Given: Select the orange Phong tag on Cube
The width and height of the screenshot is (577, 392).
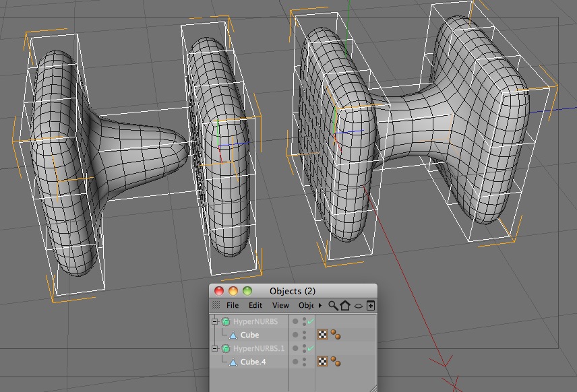Looking at the screenshot, I should [335, 334].
